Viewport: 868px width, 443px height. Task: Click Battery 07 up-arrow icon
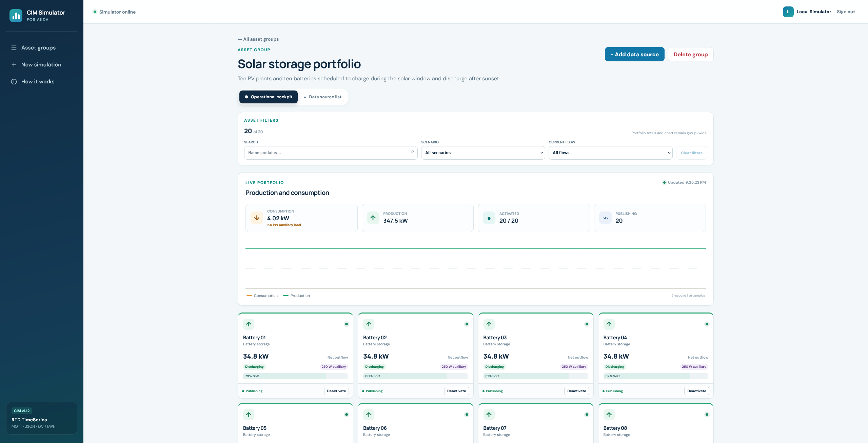tap(489, 415)
